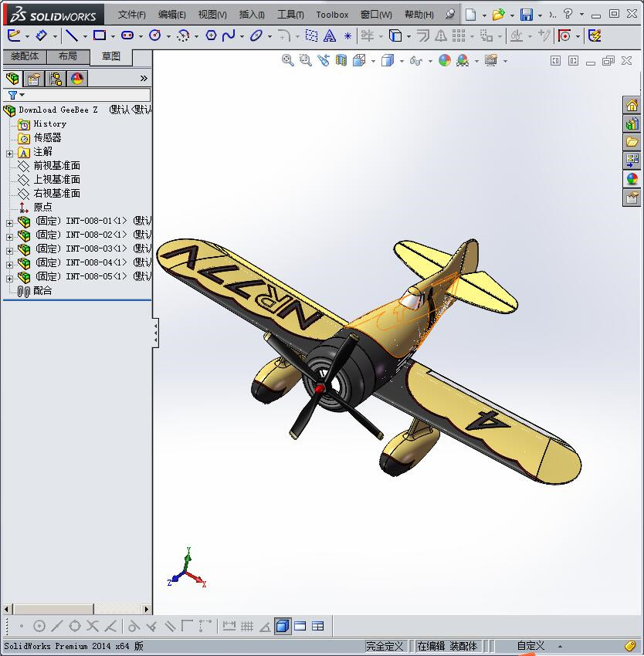Screen dimensions: 644x656
Task: Expand the INT-008-04 component
Action: (x=9, y=265)
